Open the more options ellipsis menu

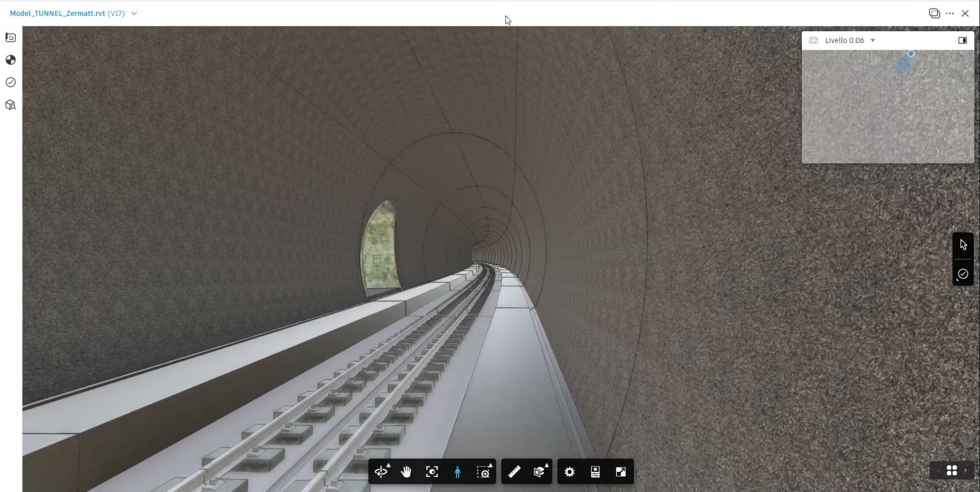950,13
